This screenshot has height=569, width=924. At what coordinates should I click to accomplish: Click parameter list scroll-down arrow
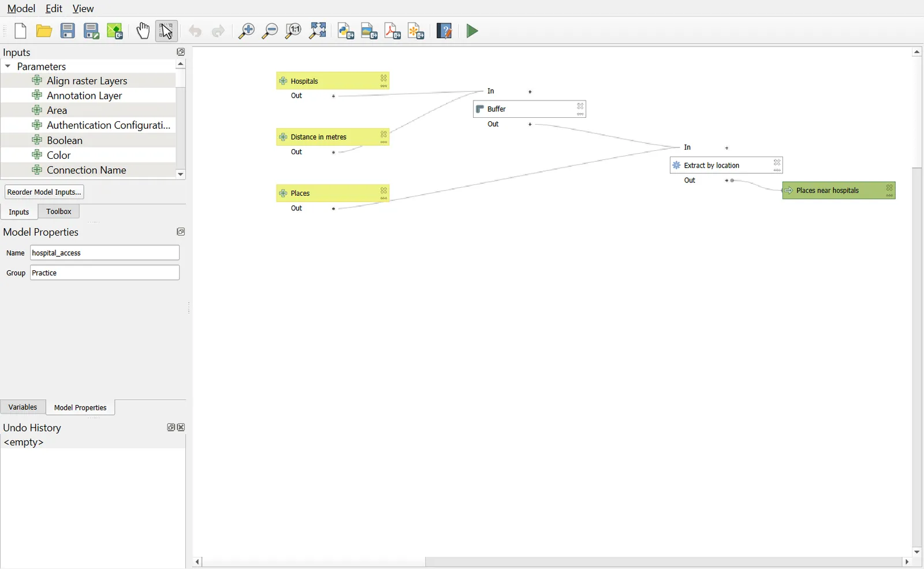click(181, 174)
